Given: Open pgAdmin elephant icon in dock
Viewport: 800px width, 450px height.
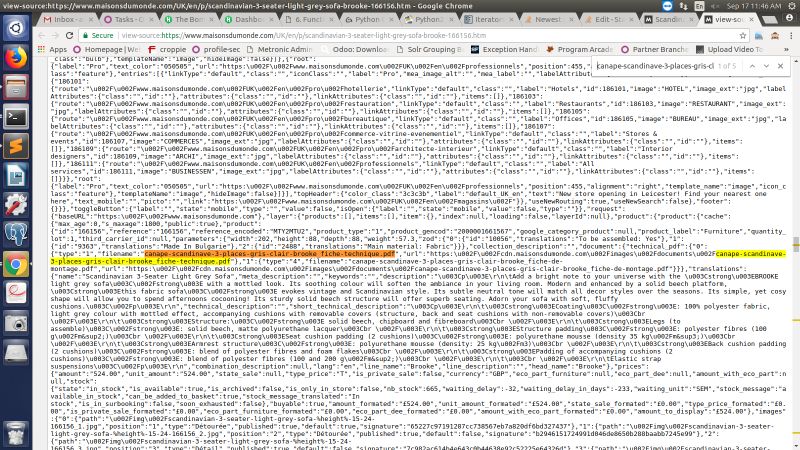Looking at the screenshot, I should point(16,235).
